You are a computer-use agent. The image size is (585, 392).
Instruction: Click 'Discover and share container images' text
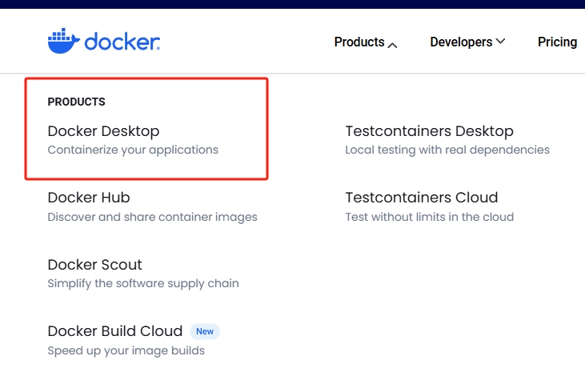coord(152,217)
